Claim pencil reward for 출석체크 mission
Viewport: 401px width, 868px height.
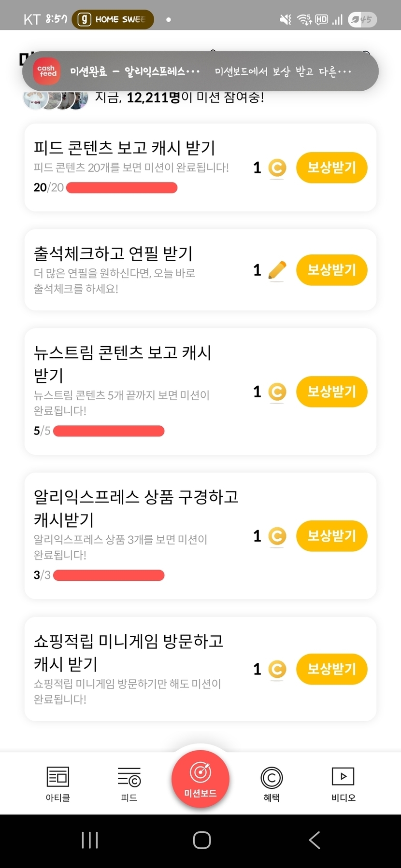[x=331, y=270]
